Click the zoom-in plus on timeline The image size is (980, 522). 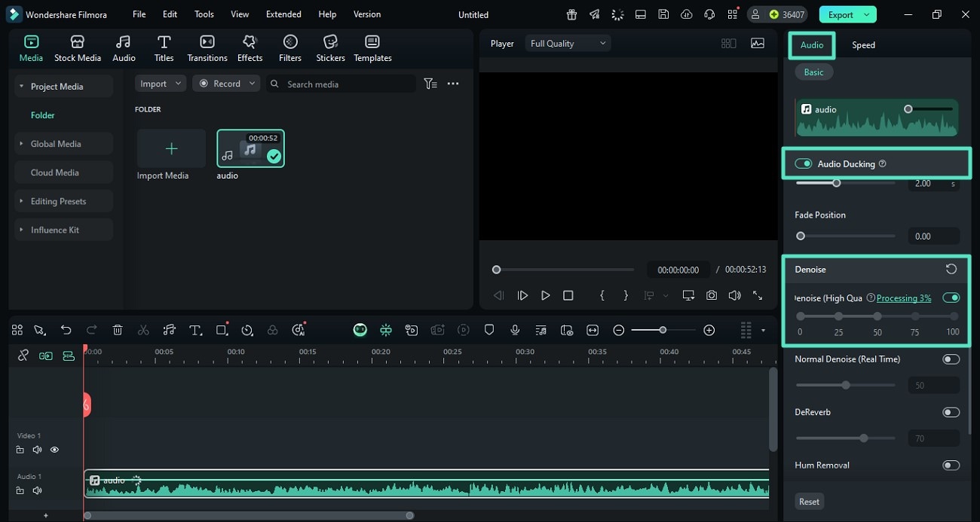tap(709, 330)
